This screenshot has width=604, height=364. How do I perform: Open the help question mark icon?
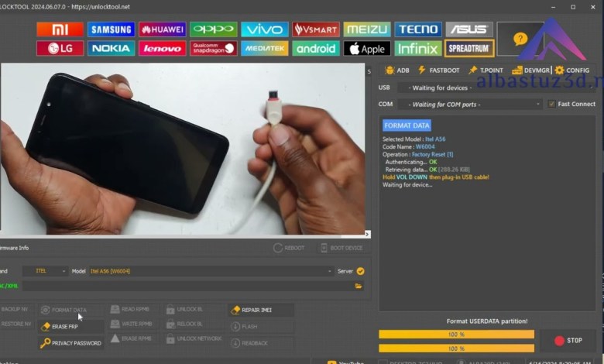point(520,38)
